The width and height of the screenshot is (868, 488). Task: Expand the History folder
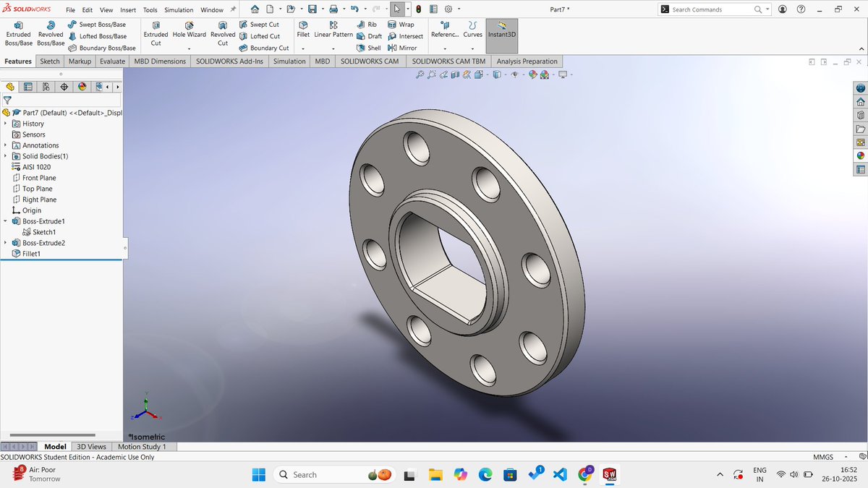tap(5, 124)
